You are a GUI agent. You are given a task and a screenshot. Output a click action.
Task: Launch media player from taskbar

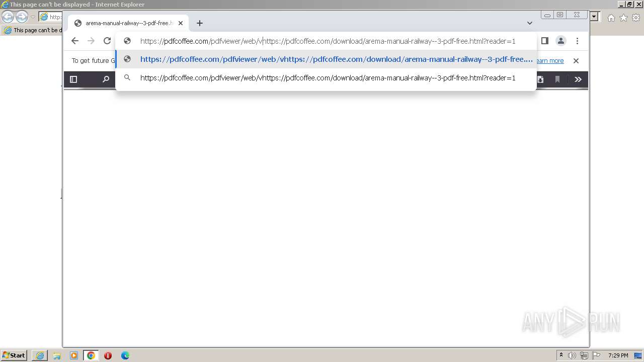74,355
